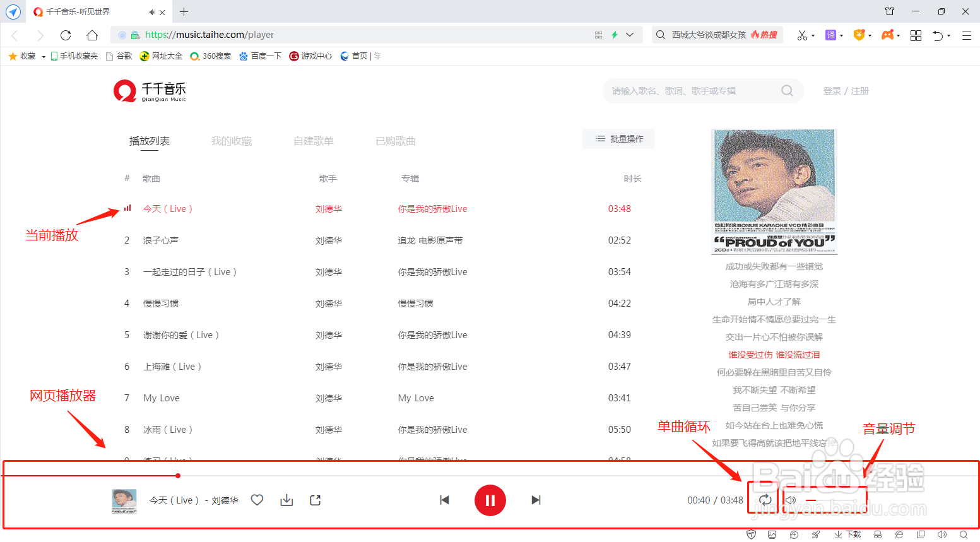Click the undo closed tab icon
This screenshot has width=980, height=542.
tap(938, 35)
